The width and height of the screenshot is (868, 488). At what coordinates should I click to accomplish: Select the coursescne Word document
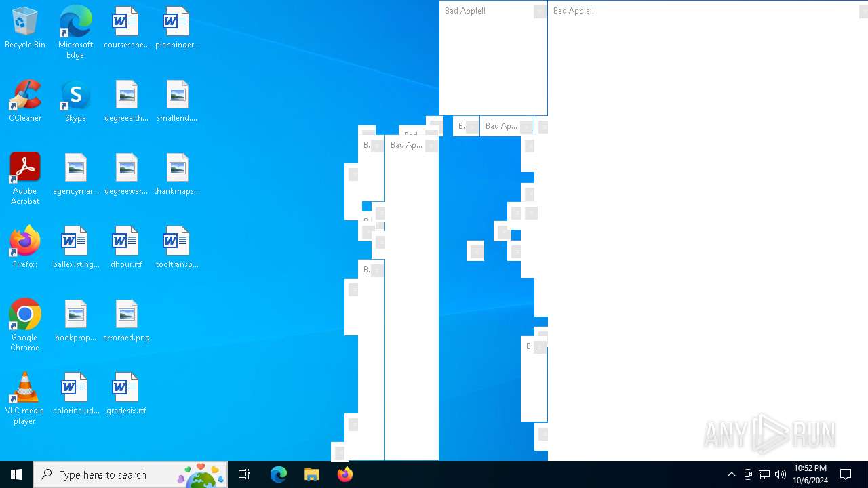(x=126, y=28)
